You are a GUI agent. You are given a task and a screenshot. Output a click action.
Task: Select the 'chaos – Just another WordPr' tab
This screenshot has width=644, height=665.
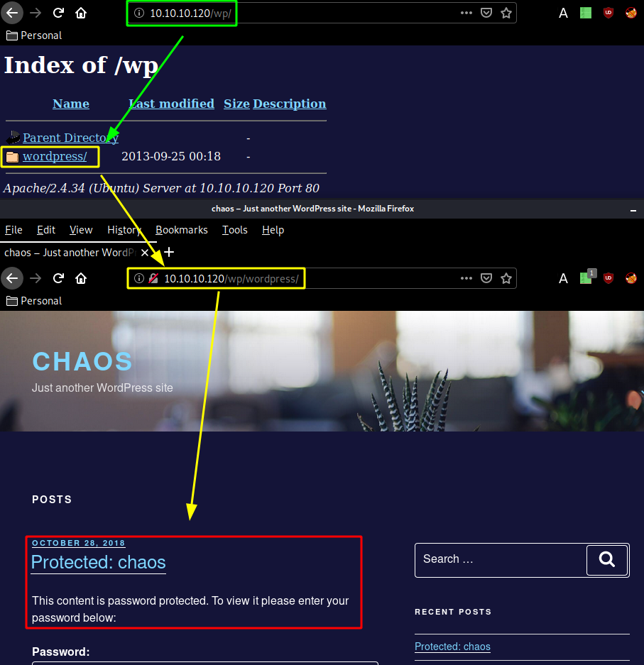point(70,253)
